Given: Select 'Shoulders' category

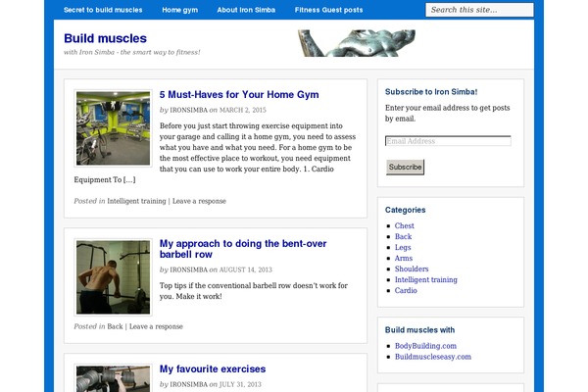Looking at the screenshot, I should point(412,269).
